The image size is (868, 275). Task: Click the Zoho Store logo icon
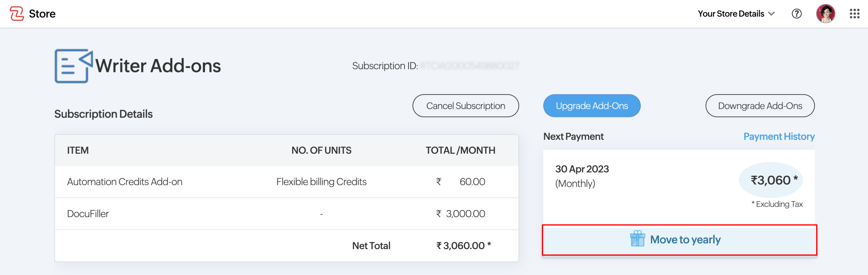coord(17,14)
